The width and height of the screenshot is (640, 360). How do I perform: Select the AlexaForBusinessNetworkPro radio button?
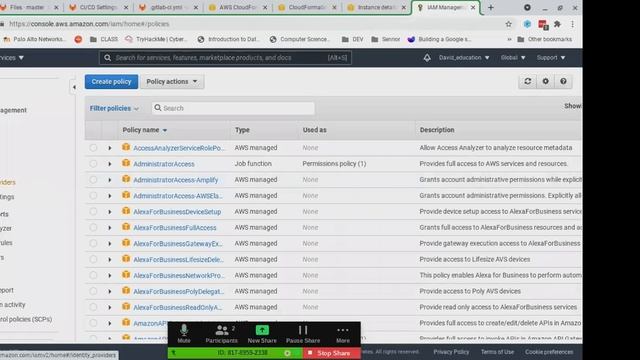tap(93, 275)
